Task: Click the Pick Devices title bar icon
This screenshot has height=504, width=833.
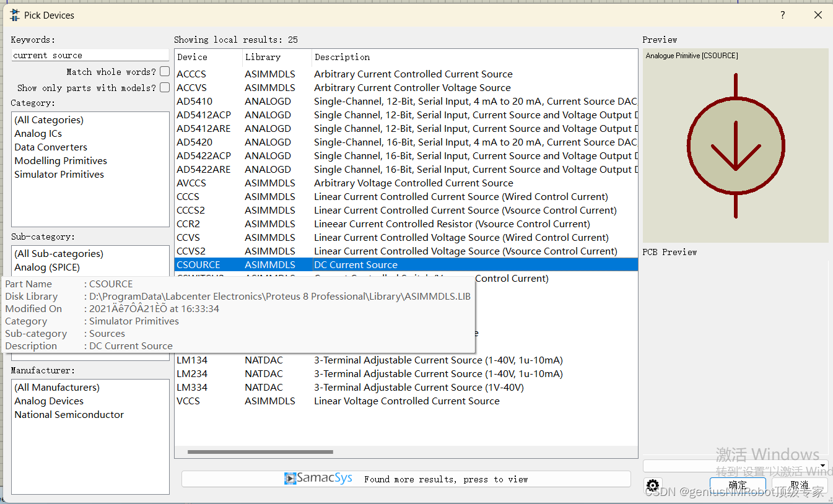Action: pyautogui.click(x=15, y=15)
